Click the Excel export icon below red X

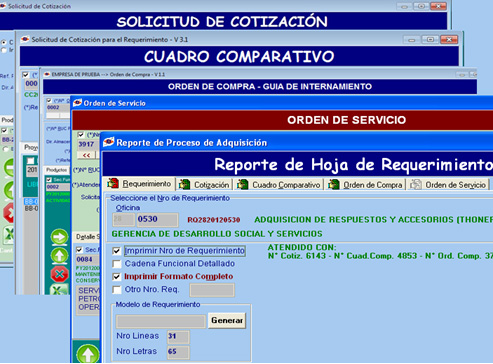[59, 290]
